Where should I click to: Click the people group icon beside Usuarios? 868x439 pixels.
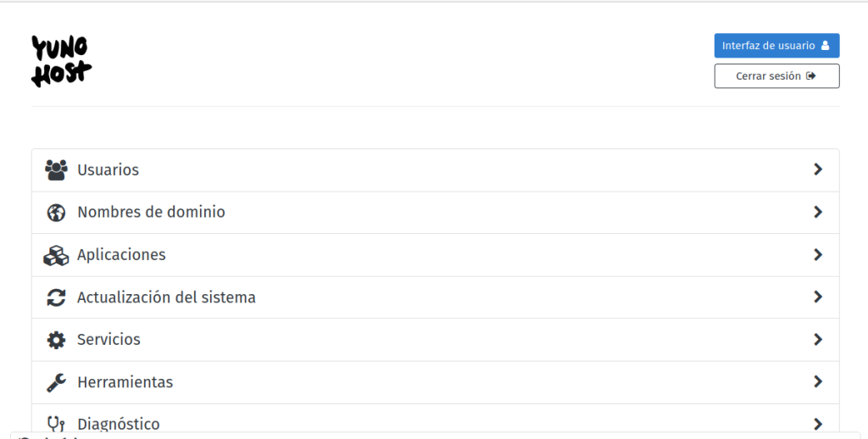tap(56, 170)
